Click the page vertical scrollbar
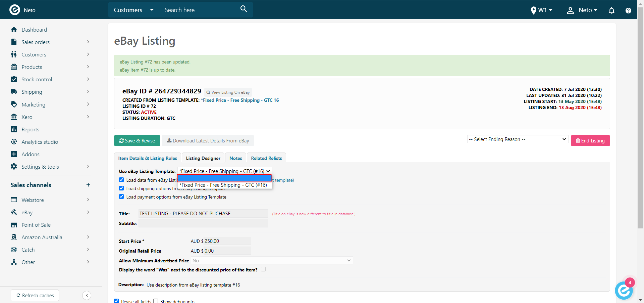The image size is (644, 303). (x=640, y=118)
